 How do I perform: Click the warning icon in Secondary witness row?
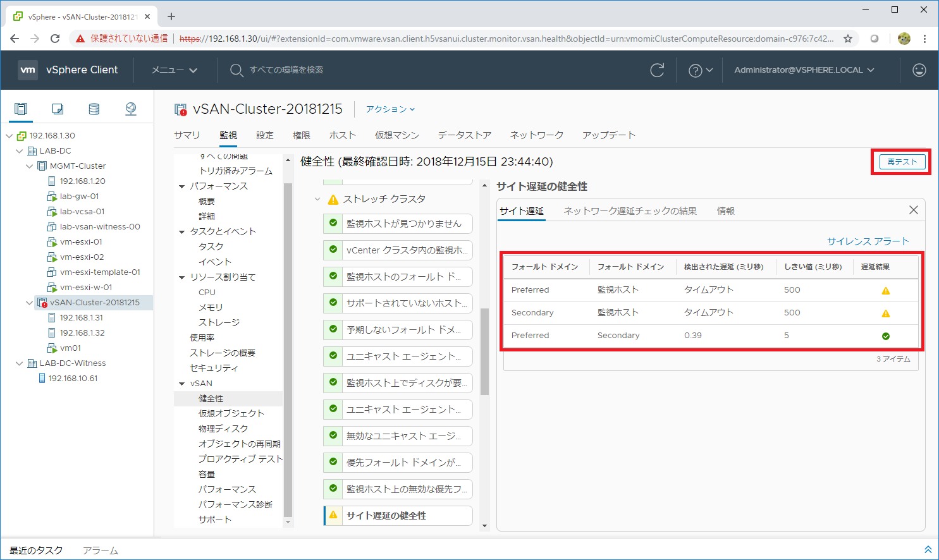point(886,313)
